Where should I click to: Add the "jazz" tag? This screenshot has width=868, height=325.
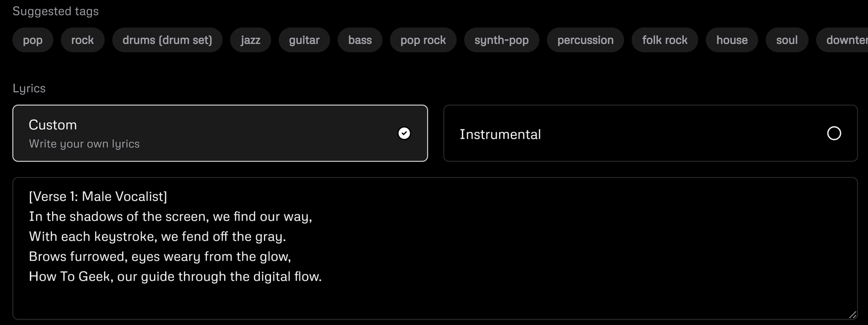pyautogui.click(x=250, y=40)
